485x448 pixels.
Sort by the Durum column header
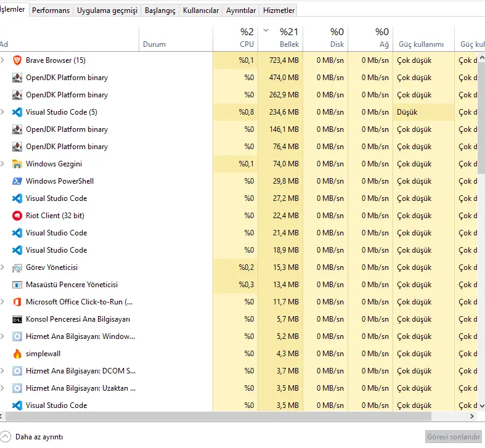click(x=176, y=38)
